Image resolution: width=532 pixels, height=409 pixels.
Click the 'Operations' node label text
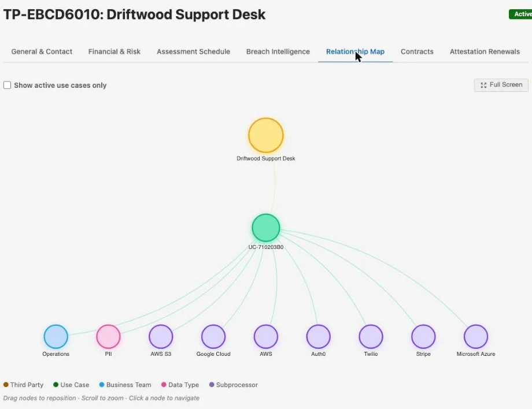click(x=56, y=354)
